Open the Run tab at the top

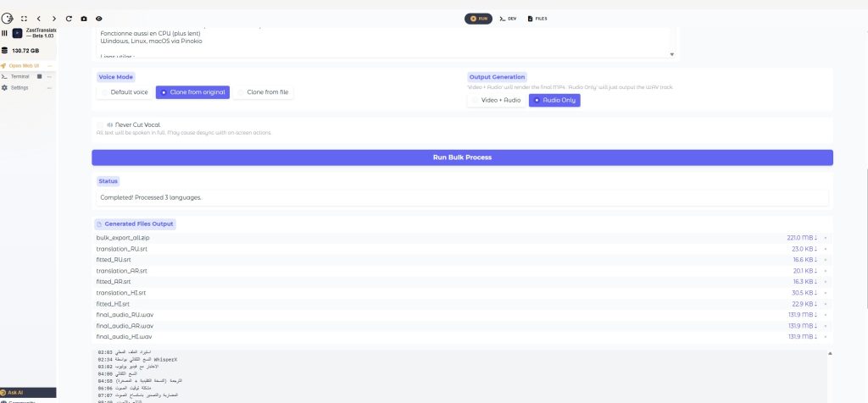pyautogui.click(x=478, y=19)
